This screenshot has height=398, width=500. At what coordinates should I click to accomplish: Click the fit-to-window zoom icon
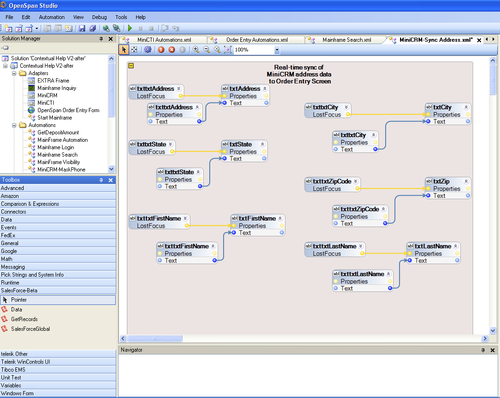point(228,50)
